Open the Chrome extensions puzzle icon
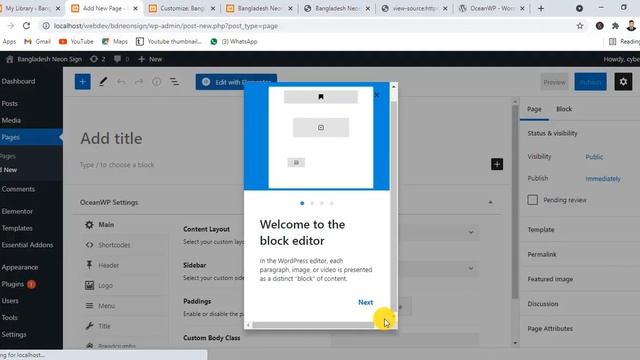Screen dimensions: 640x360 pyautogui.click(x=615, y=26)
